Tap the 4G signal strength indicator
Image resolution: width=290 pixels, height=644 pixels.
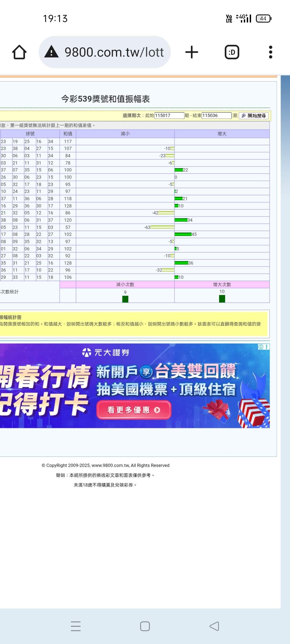coord(244,18)
